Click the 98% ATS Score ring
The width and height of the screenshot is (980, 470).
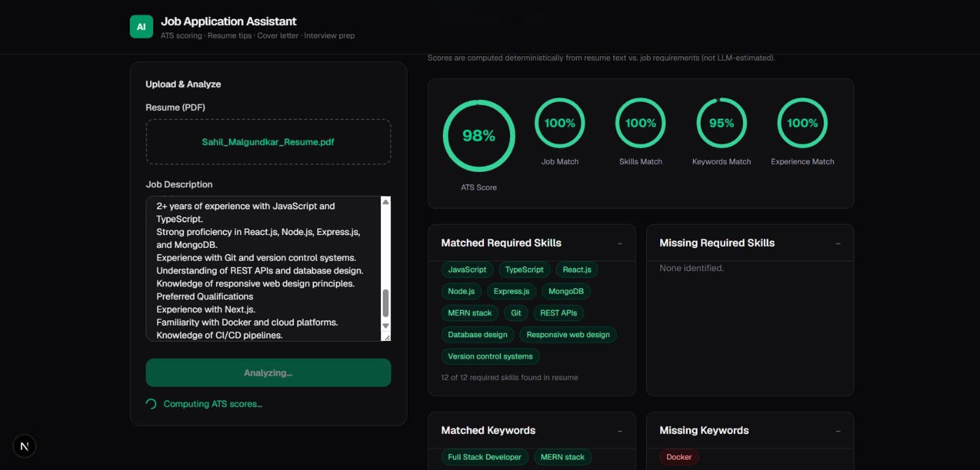point(479,136)
